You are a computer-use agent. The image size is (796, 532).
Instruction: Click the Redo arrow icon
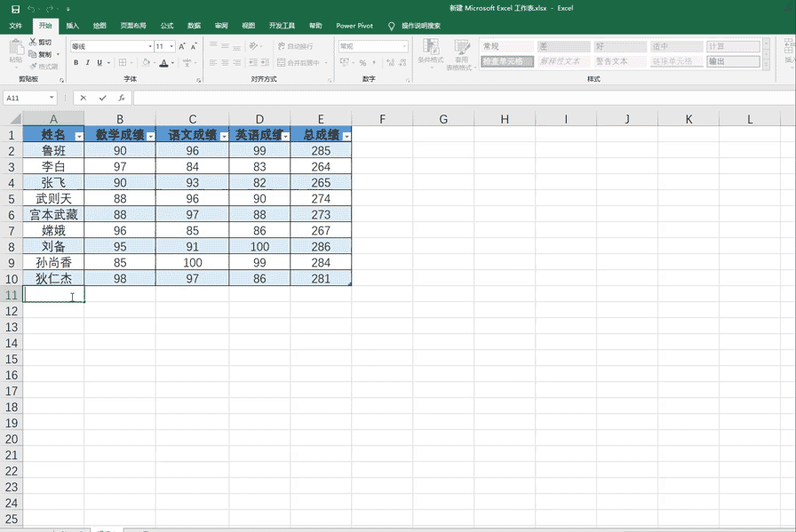pyautogui.click(x=49, y=9)
